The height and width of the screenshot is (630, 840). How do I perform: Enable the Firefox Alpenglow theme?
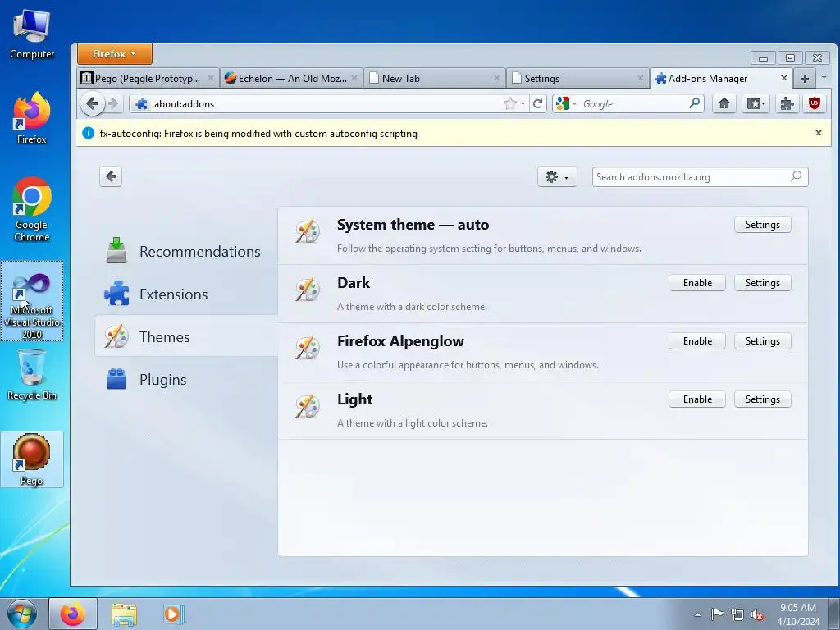(697, 341)
